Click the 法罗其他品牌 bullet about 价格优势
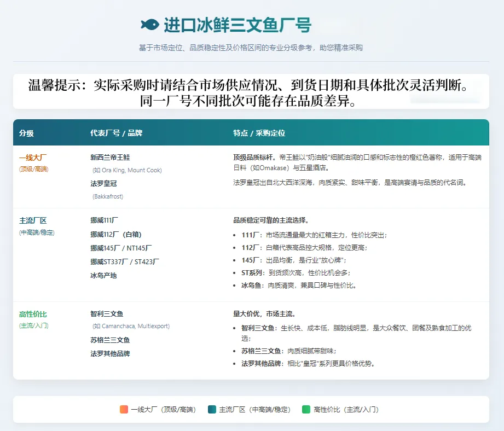Image resolution: width=504 pixels, height=431 pixels. (308, 364)
